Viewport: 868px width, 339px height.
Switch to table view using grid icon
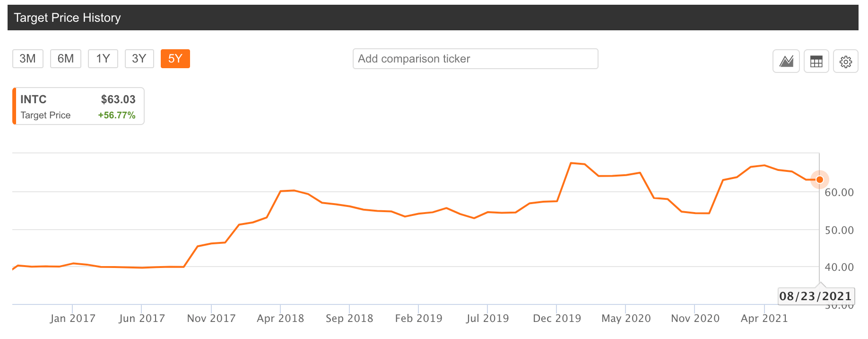click(816, 61)
